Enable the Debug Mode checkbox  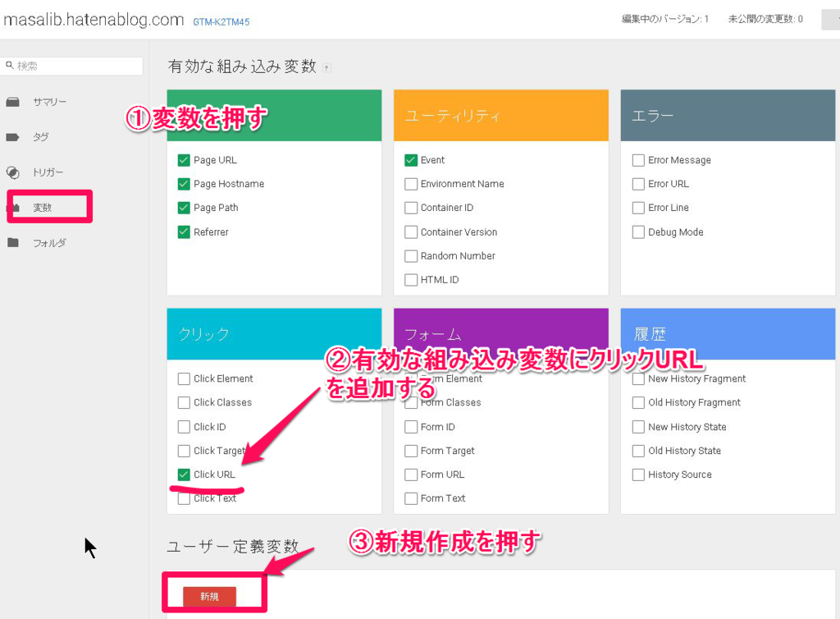coord(638,232)
